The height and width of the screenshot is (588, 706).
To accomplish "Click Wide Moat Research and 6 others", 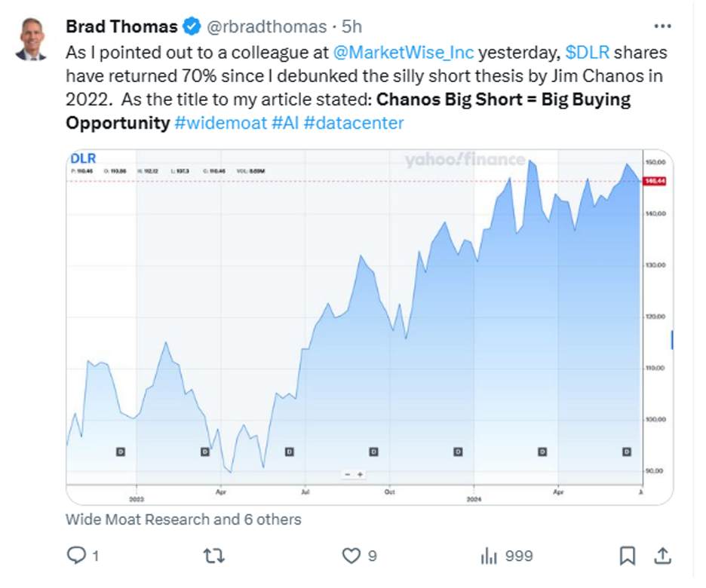I will coord(183,519).
